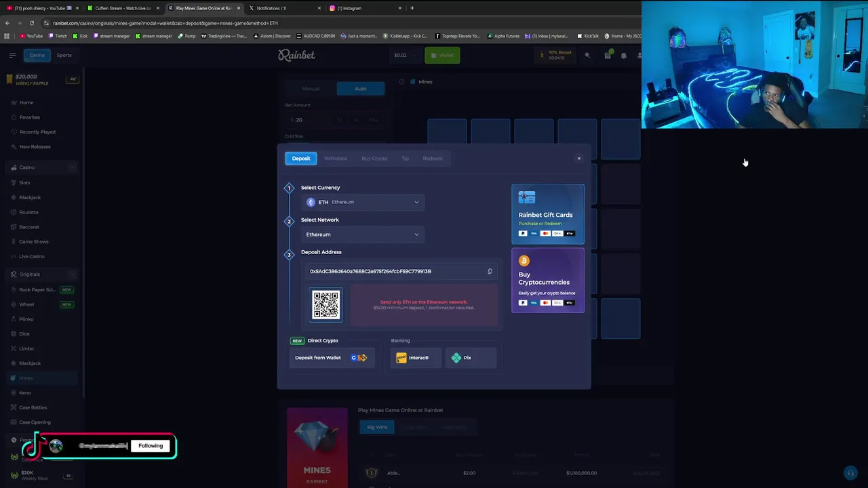The width and height of the screenshot is (868, 488).
Task: Switch to Cuffem Stream Kick tab
Action: point(123,8)
